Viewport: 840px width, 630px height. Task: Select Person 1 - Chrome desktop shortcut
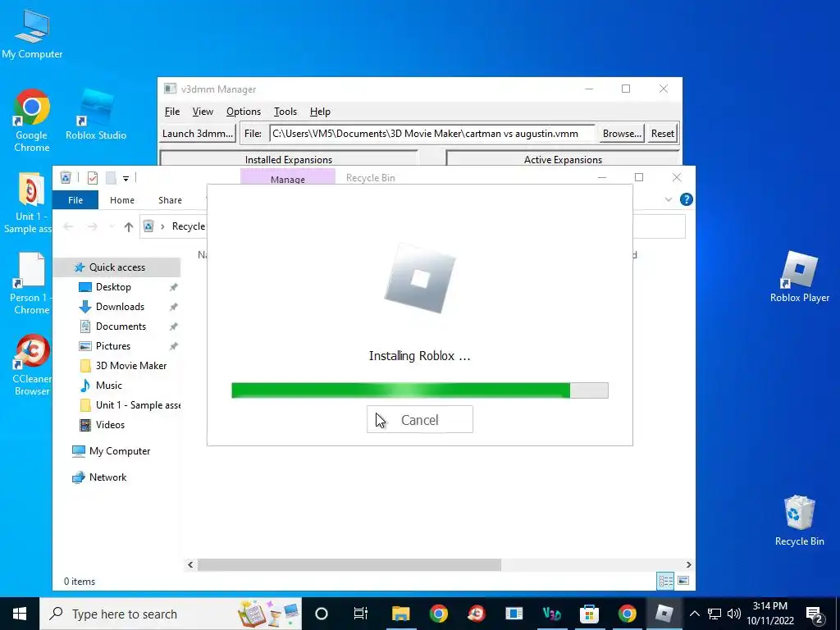point(30,283)
